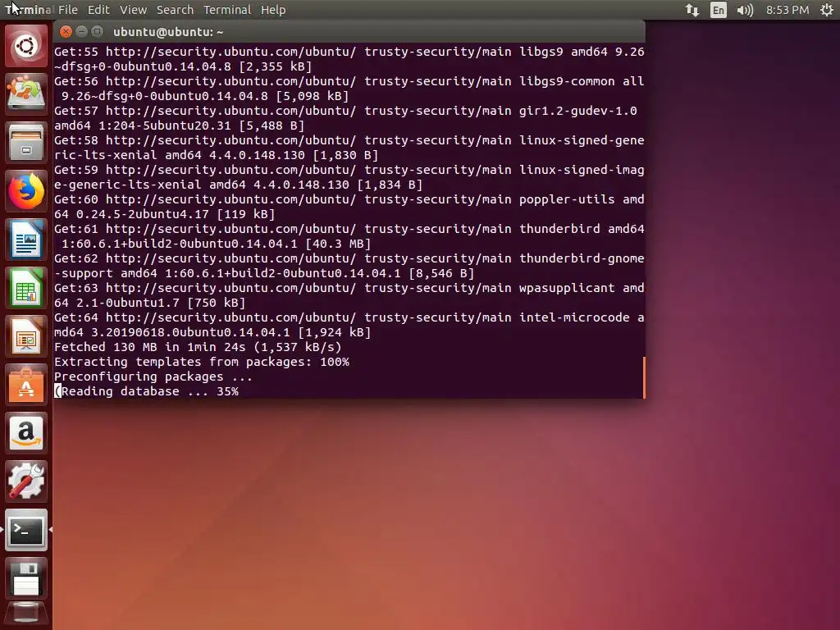Screen dimensions: 840x630
Task: Open LibreOffice Calc spreadsheet icon
Action: click(x=26, y=288)
